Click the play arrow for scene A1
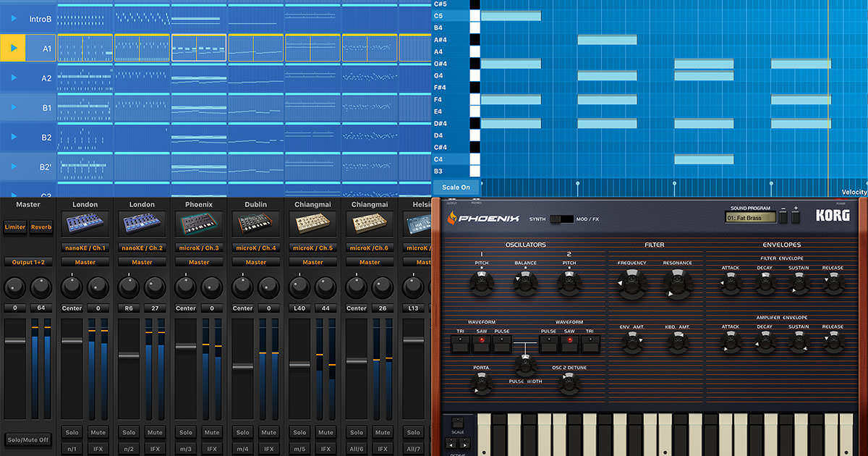The width and height of the screenshot is (868, 456). point(14,48)
